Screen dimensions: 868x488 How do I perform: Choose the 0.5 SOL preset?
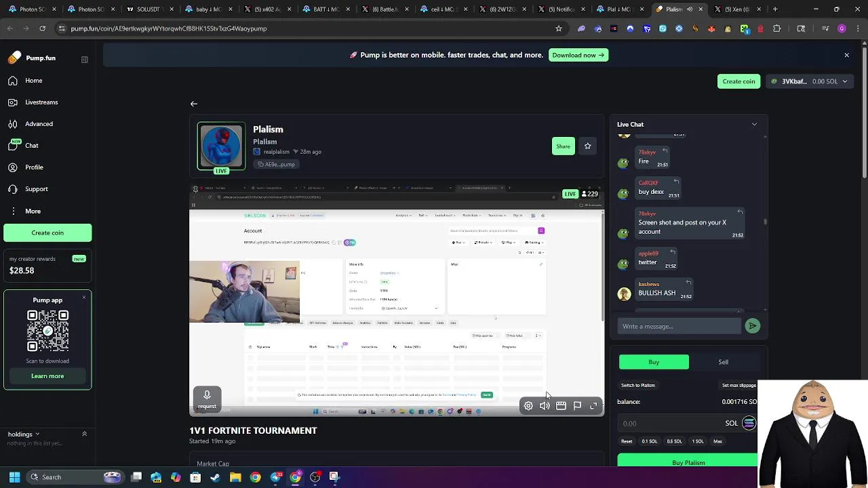(x=674, y=441)
